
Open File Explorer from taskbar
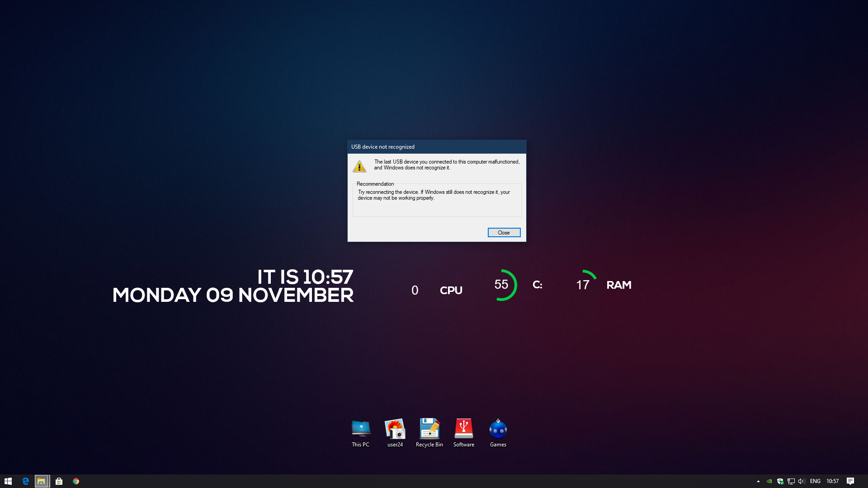pyautogui.click(x=42, y=481)
